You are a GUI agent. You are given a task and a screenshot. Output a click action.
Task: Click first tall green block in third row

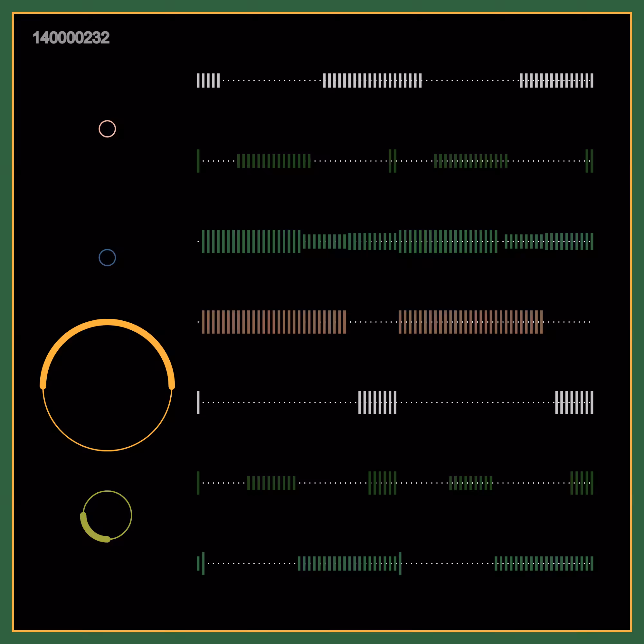tap(251, 242)
